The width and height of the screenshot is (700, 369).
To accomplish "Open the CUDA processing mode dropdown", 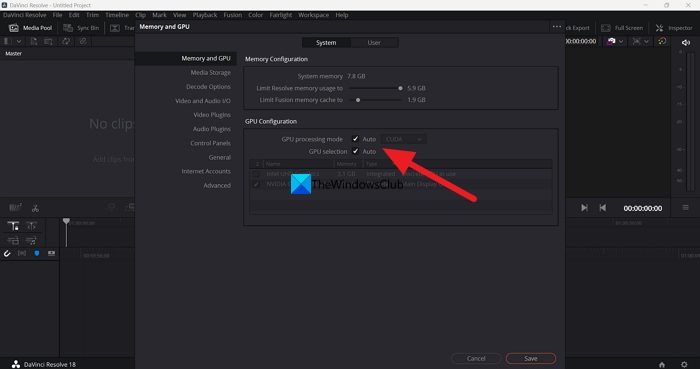I will [403, 139].
